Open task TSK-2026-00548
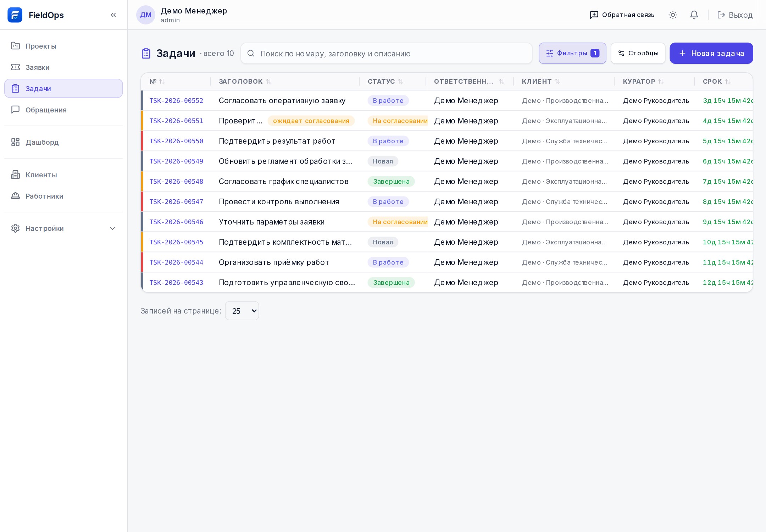The height and width of the screenshot is (532, 766). pyautogui.click(x=176, y=182)
